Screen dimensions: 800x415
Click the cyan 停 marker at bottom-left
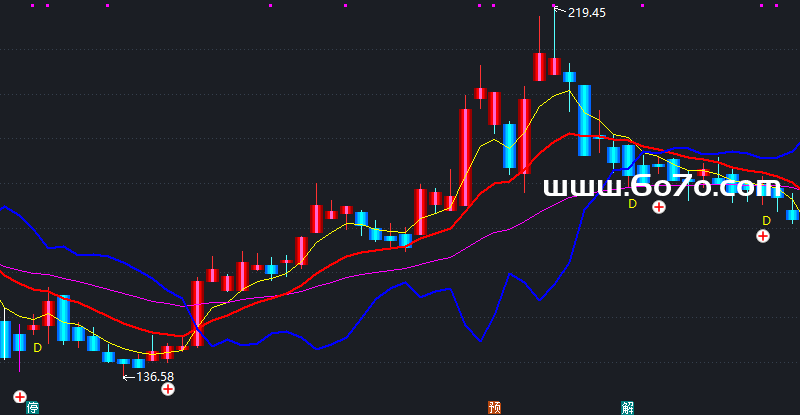click(x=33, y=408)
